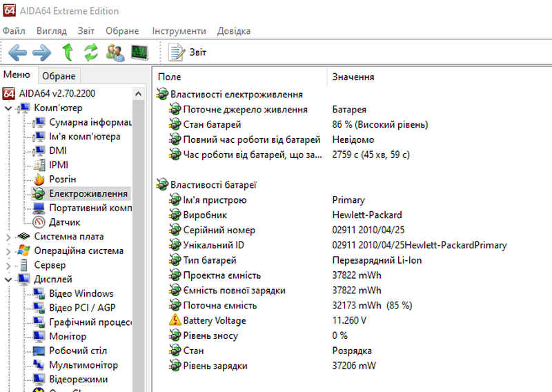Go up one level with green arrow
This screenshot has height=392, width=552.
pyautogui.click(x=68, y=52)
